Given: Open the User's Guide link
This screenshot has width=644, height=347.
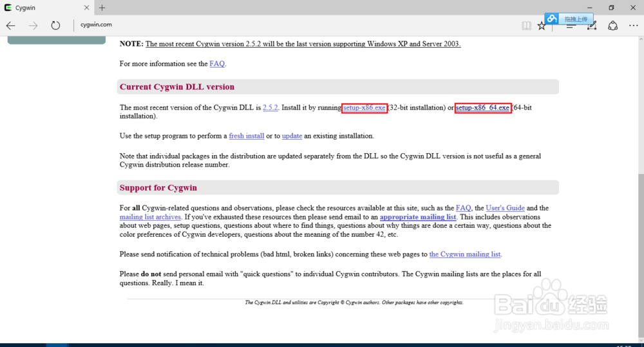Looking at the screenshot, I should [505, 208].
